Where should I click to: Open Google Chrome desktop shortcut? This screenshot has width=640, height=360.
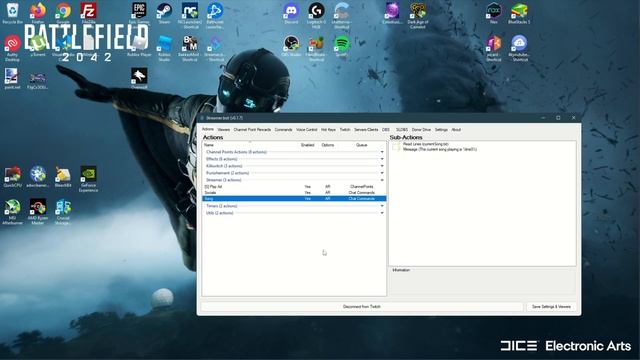[x=63, y=13]
